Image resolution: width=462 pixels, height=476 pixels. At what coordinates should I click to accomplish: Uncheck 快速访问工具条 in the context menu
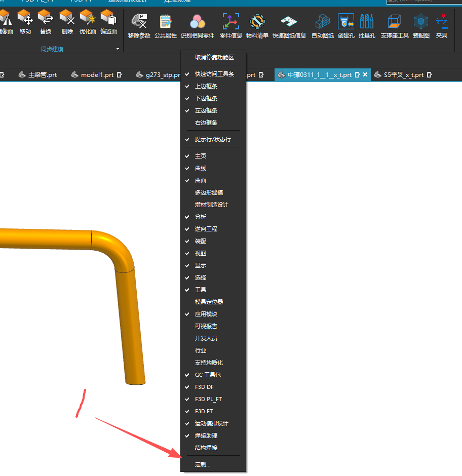[x=214, y=74]
